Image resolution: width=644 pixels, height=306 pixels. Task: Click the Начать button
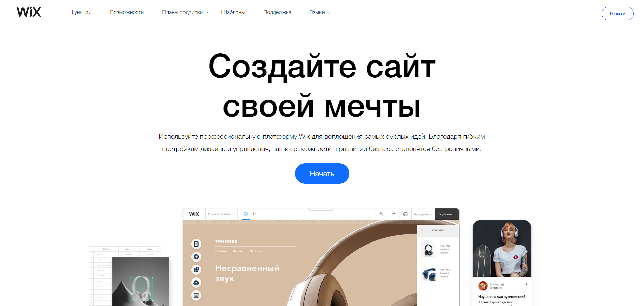[x=321, y=173]
